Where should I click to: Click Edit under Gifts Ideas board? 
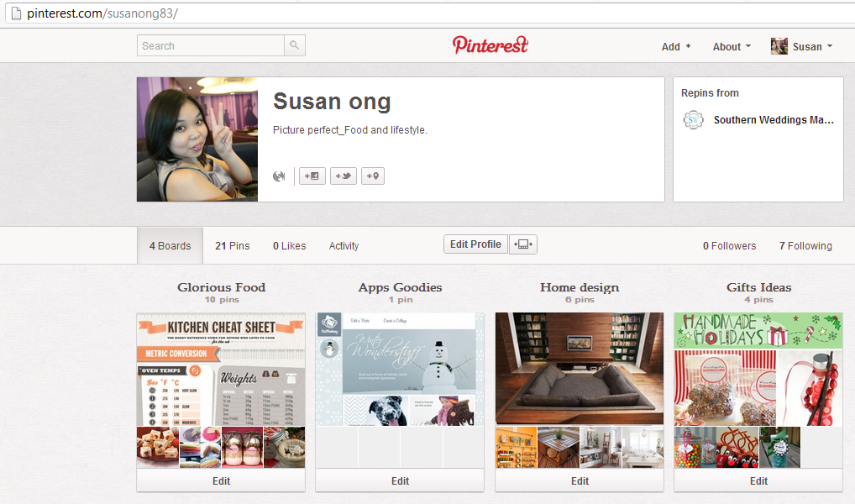point(758,480)
